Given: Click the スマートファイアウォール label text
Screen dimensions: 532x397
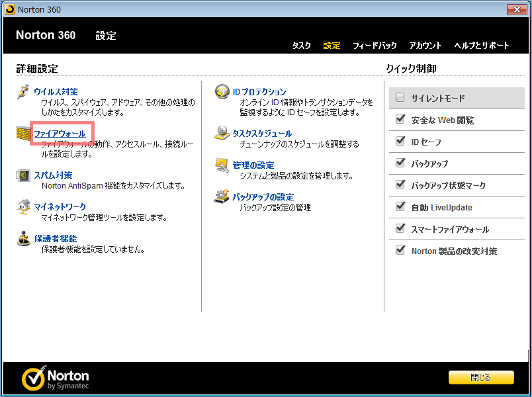Looking at the screenshot, I should 450,230.
